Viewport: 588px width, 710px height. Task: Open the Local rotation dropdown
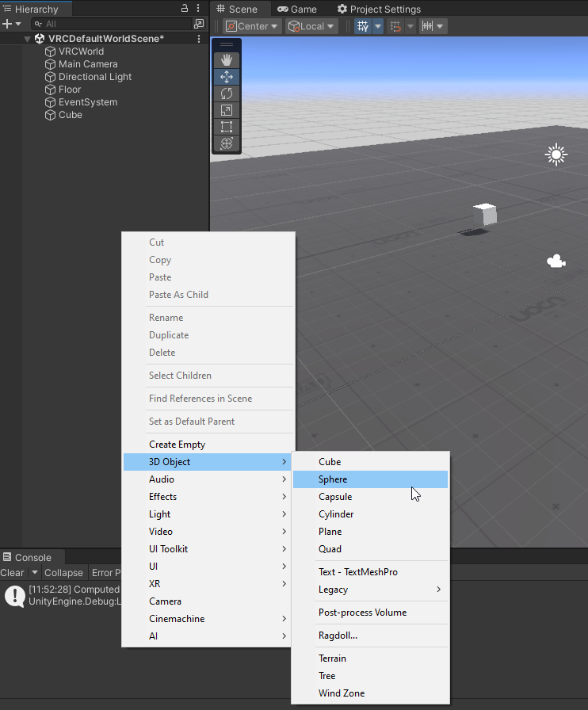pyautogui.click(x=311, y=26)
